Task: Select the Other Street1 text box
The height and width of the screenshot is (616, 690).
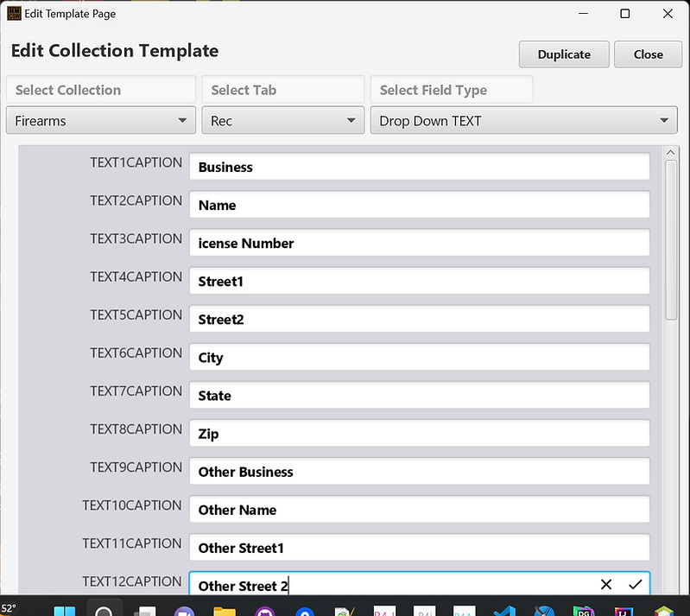Action: (420, 547)
